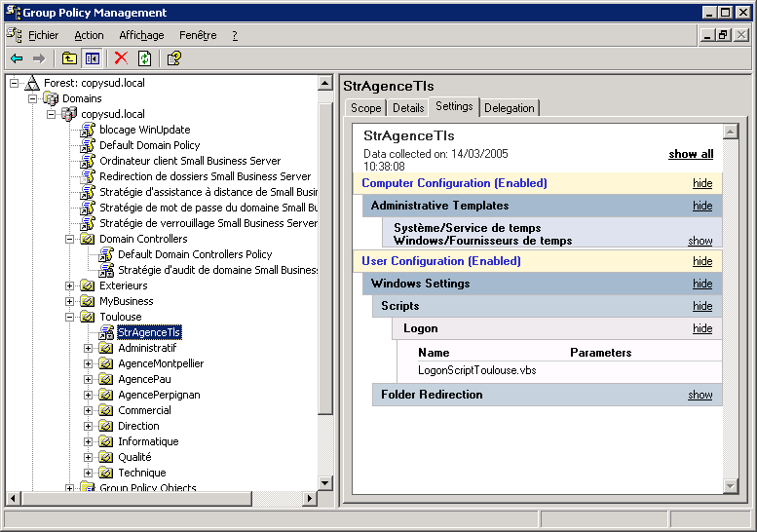Viewport: 757px width, 532px height.
Task: Collapse the Domain Controllers node
Action: pyautogui.click(x=70, y=239)
